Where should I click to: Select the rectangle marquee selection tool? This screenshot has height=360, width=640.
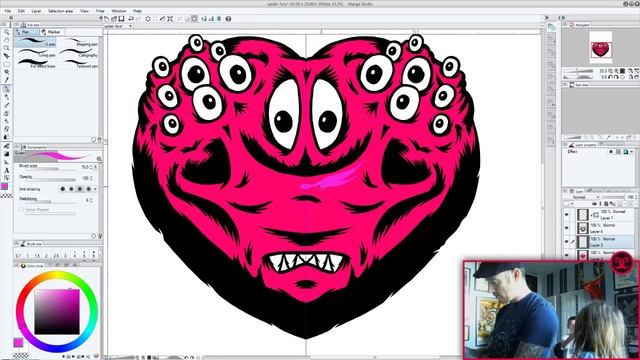(x=7, y=64)
